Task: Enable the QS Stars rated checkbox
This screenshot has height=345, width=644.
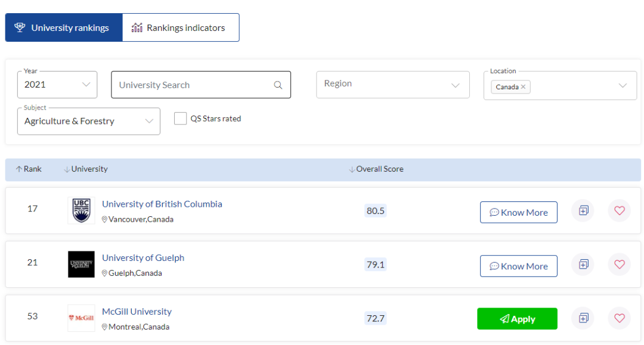Action: pos(180,119)
